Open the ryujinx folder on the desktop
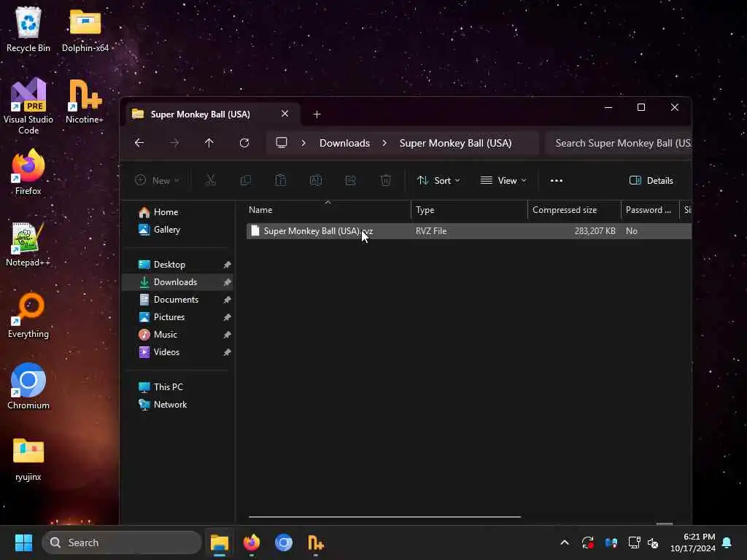 click(x=28, y=458)
